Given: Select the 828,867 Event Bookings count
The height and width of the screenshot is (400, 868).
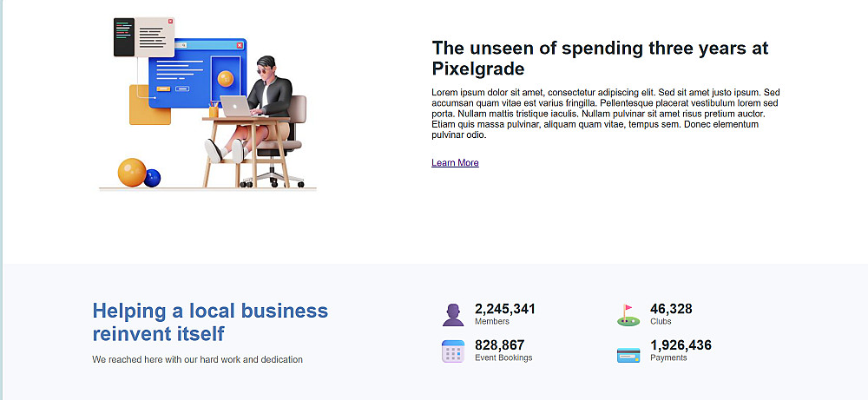Looking at the screenshot, I should [500, 345].
